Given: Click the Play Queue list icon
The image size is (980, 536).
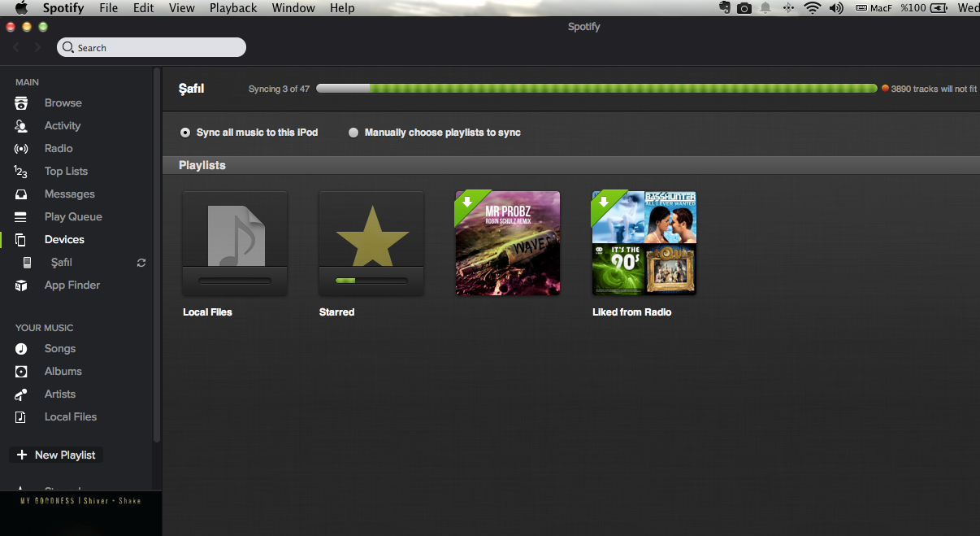Looking at the screenshot, I should 21,217.
